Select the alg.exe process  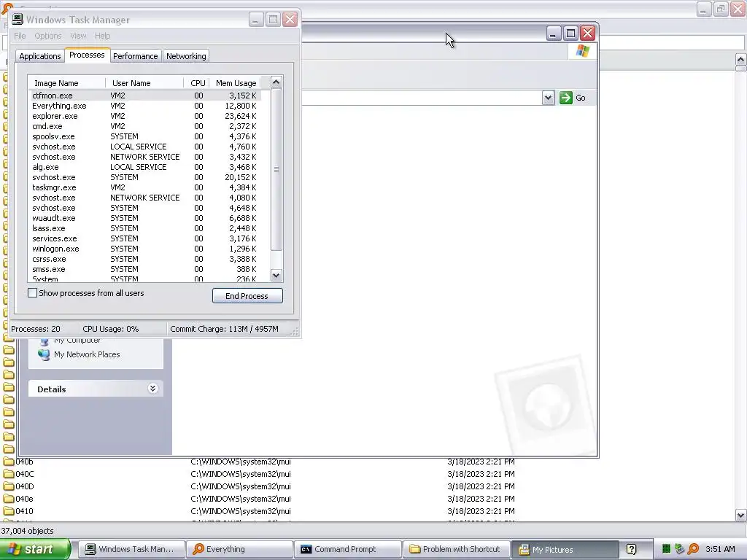click(x=145, y=167)
